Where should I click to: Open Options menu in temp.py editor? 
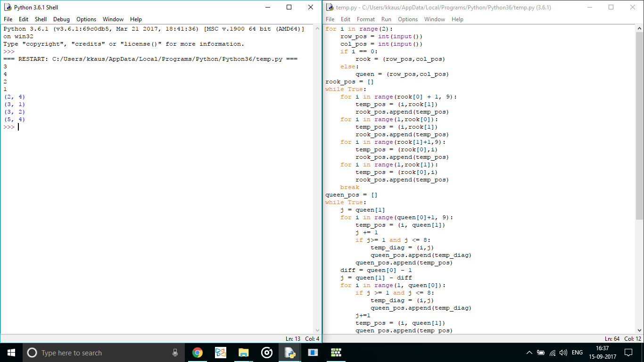click(x=408, y=19)
